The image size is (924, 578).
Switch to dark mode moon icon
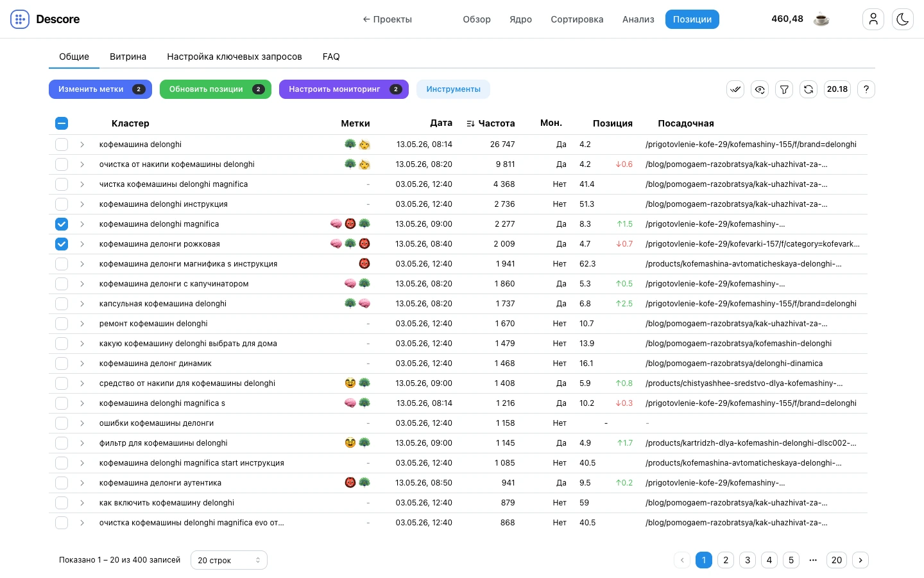(903, 19)
